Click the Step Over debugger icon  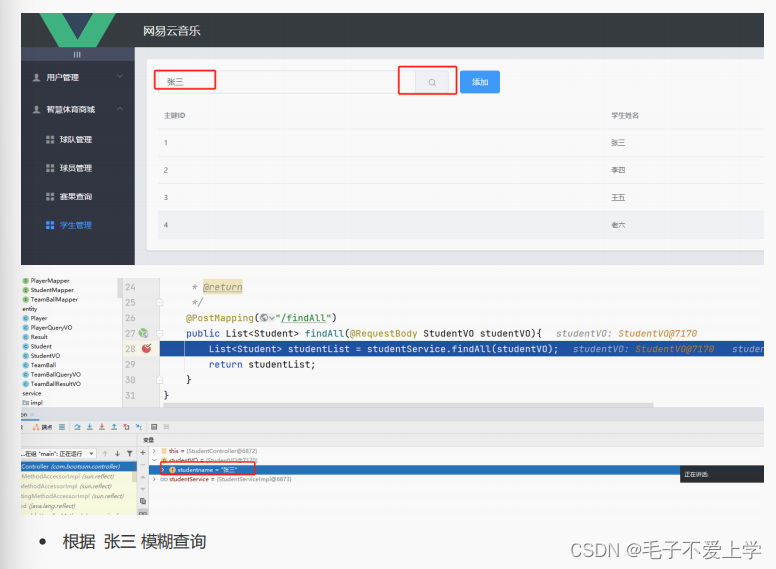[x=78, y=427]
